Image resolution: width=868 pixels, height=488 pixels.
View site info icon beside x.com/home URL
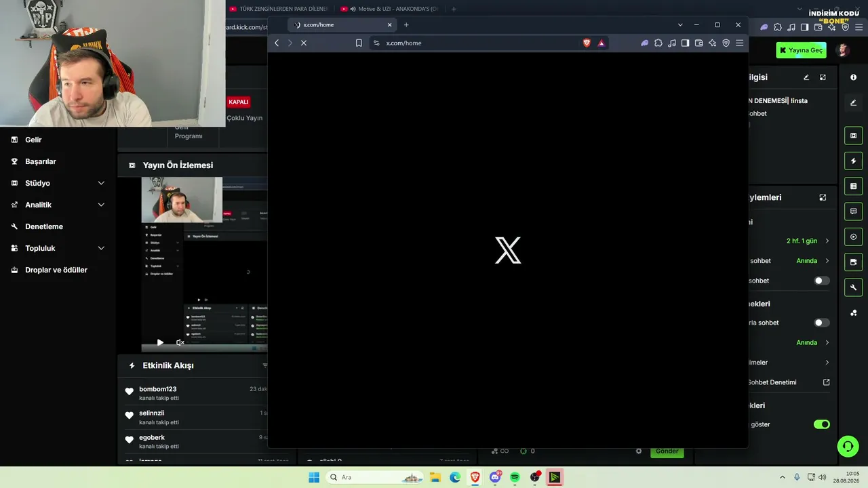[376, 43]
